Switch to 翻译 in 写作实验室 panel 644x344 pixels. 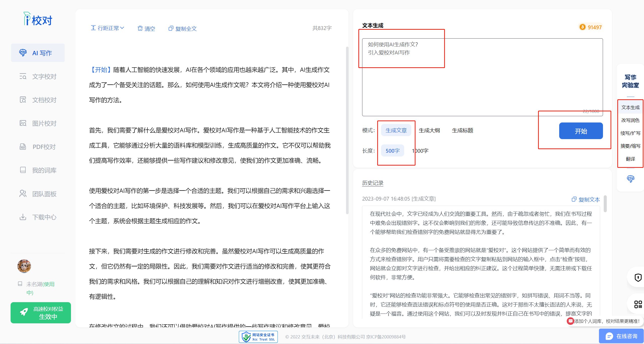coord(630,159)
